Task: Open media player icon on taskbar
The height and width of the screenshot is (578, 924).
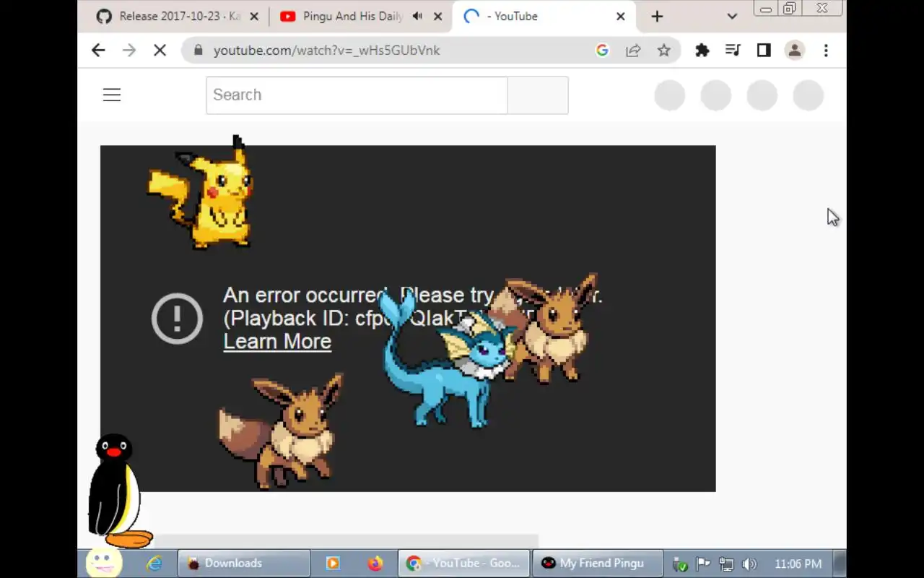Action: [333, 564]
